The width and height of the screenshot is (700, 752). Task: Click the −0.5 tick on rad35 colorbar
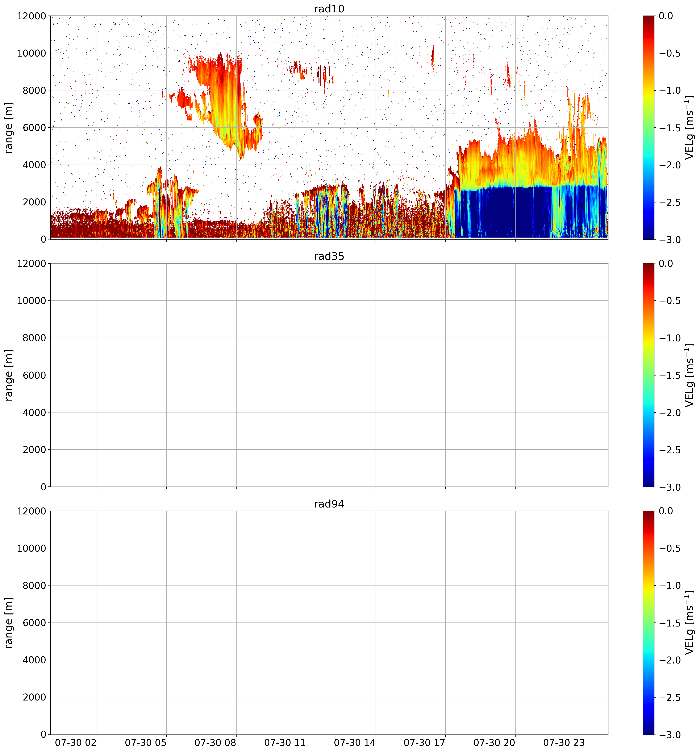coord(670,301)
